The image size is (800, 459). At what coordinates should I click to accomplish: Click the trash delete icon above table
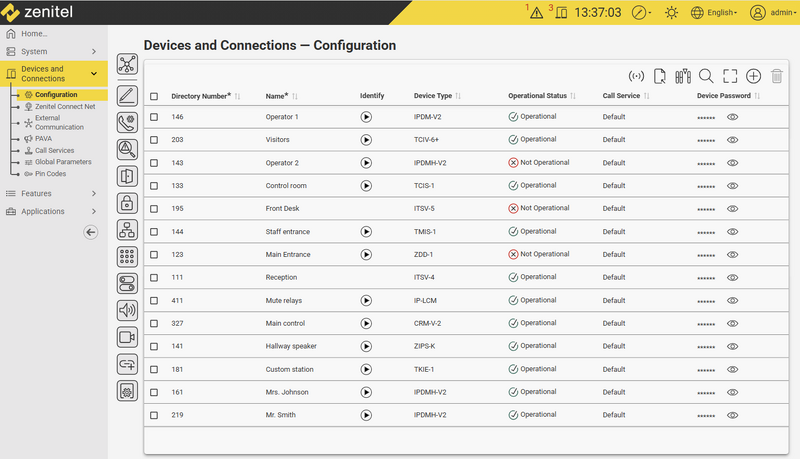pos(777,76)
